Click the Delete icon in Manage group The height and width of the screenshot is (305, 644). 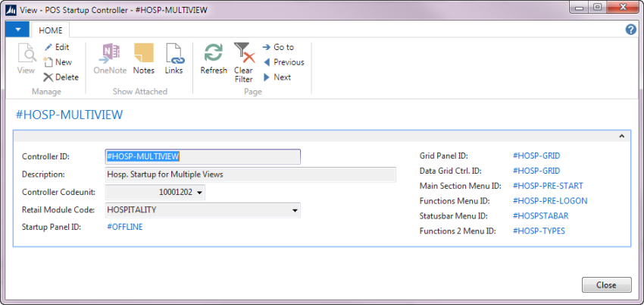[x=48, y=77]
